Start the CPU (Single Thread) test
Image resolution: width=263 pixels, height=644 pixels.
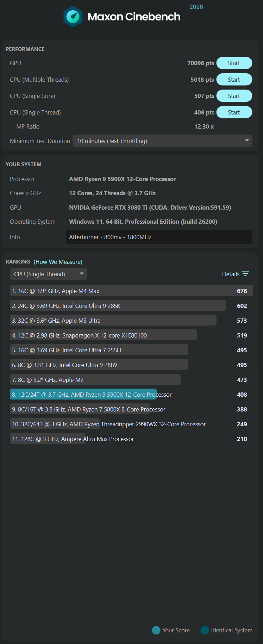pos(234,112)
